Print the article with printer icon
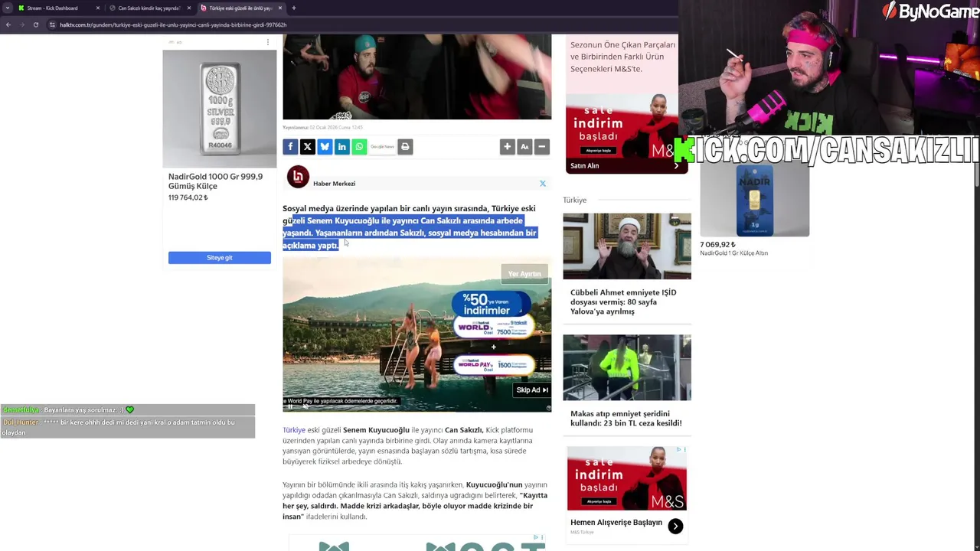Viewport: 980px width, 551px height. tap(405, 146)
